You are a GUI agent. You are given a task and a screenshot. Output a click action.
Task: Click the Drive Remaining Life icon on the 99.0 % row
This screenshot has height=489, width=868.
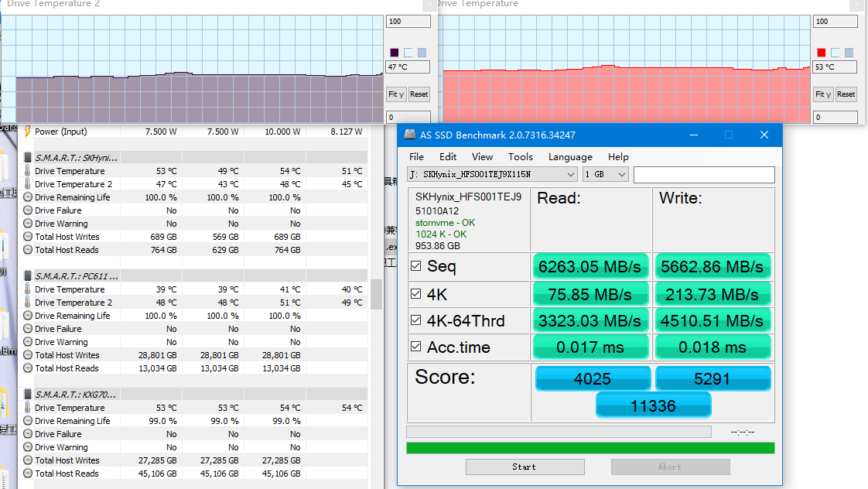coord(28,421)
